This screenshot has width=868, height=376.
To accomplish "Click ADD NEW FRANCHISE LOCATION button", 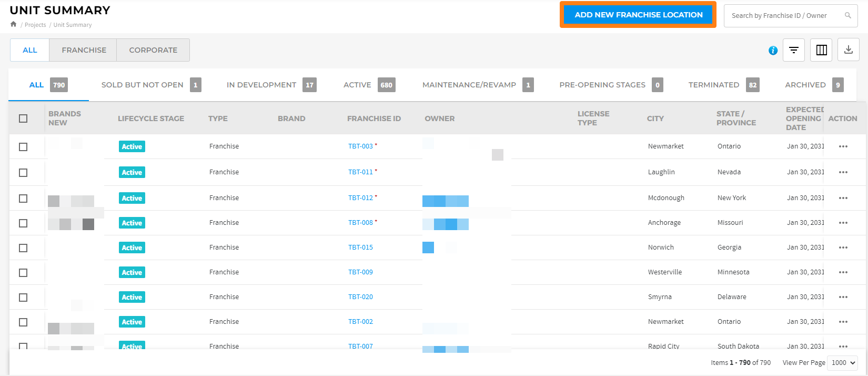I will click(x=638, y=15).
